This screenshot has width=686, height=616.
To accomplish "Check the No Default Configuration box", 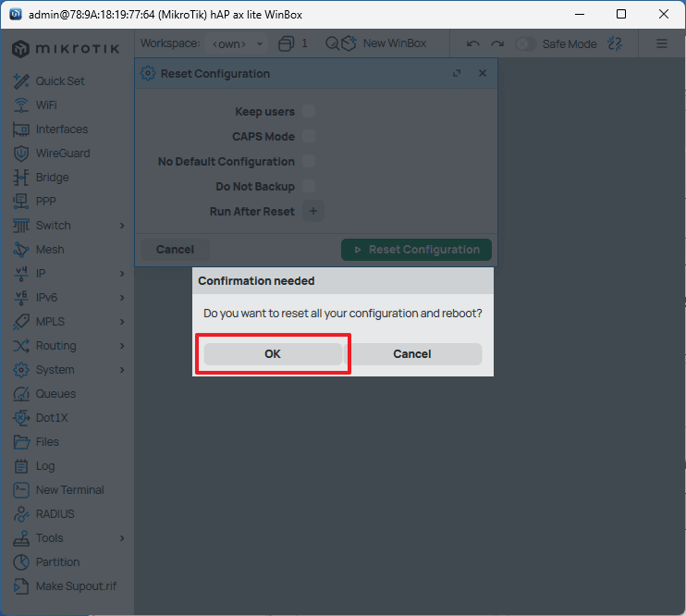I will (310, 162).
